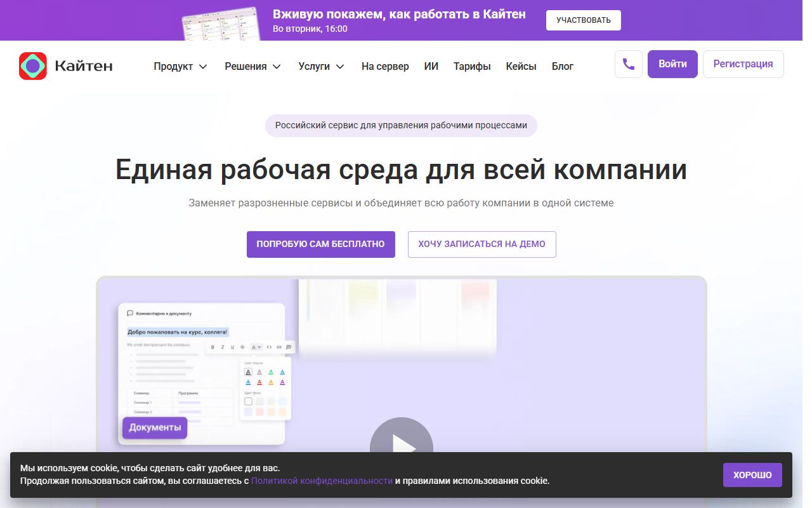
Task: Open the Услуги dropdown menu
Action: click(x=322, y=66)
